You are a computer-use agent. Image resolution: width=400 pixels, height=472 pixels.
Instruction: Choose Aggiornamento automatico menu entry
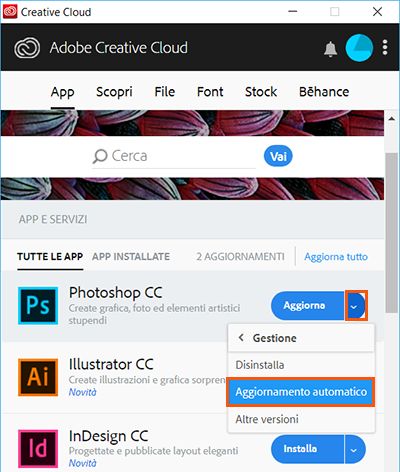[x=301, y=392]
